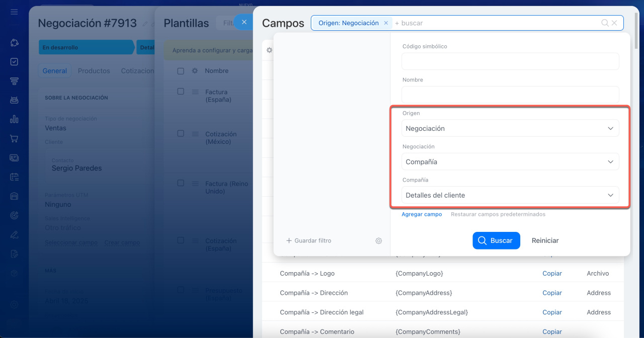Open the hamburger menu in sidebar

coord(14,12)
